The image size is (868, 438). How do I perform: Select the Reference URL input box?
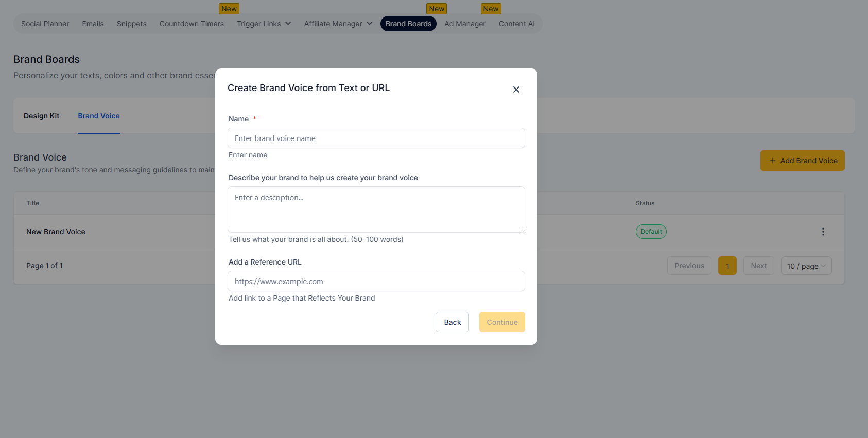[x=376, y=281]
